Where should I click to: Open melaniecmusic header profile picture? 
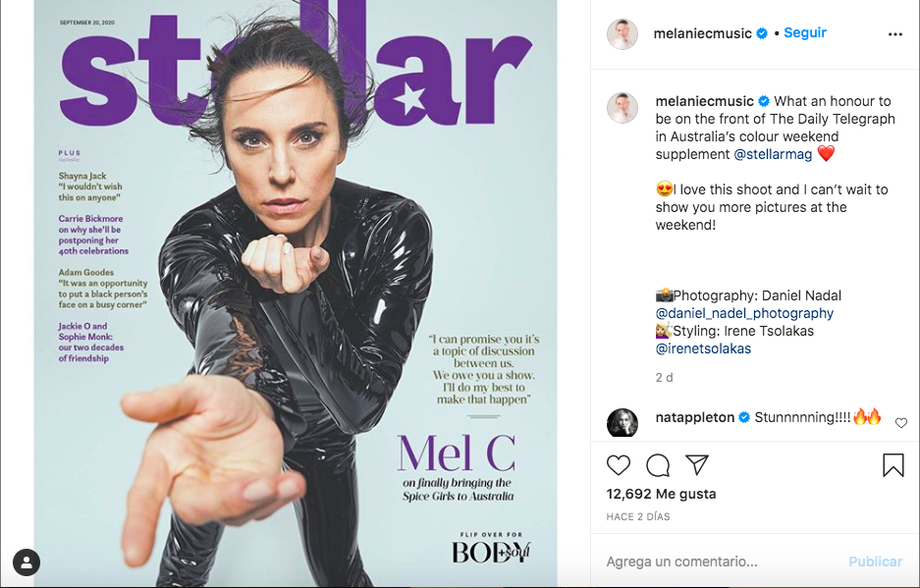622,34
